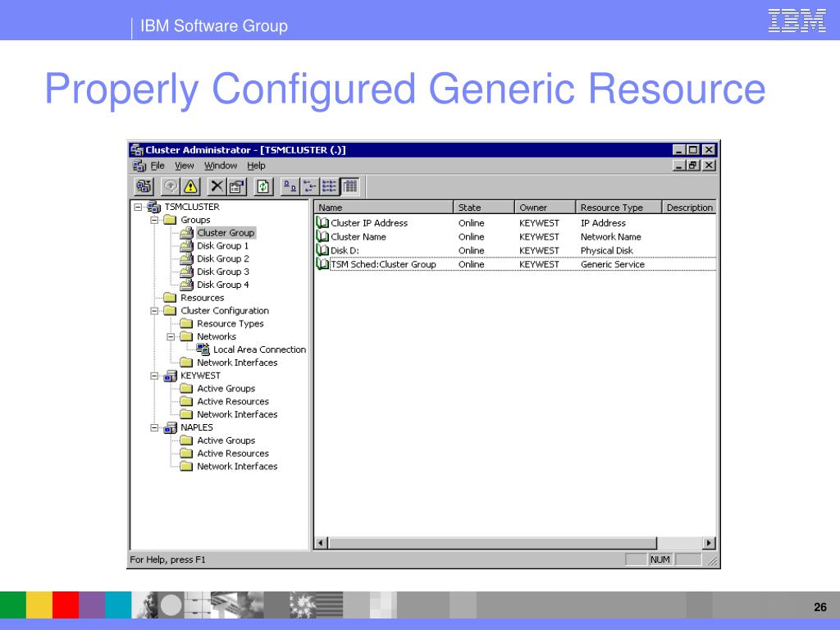Viewport: 840px width, 630px height.
Task: Select Network Interfaces under NAPLES
Action: pyautogui.click(x=237, y=466)
